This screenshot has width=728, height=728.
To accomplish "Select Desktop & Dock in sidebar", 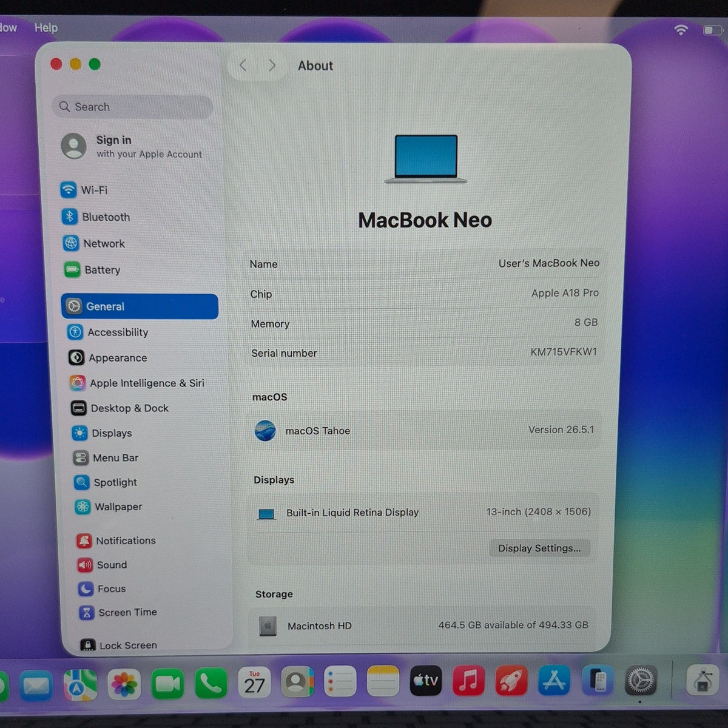I will point(146,408).
